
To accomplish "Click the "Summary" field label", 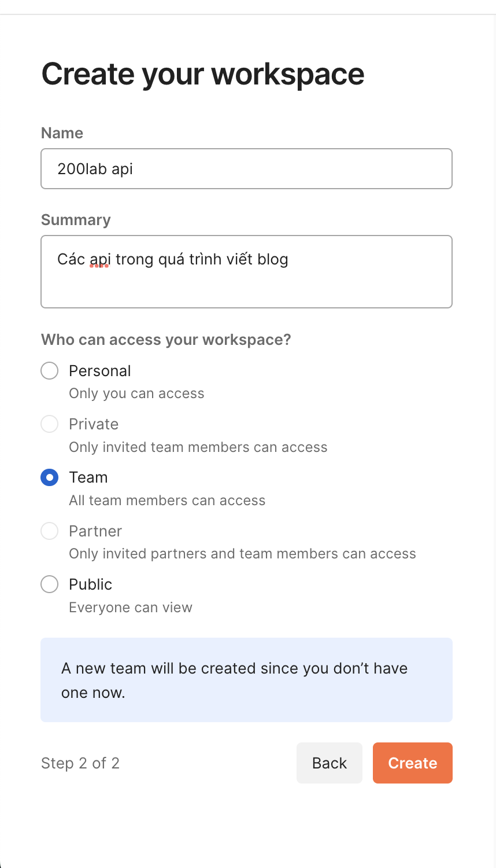I will [76, 220].
